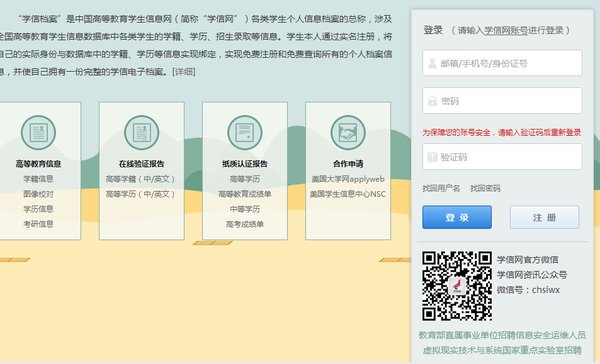Focus the 密码 password field

(502, 101)
